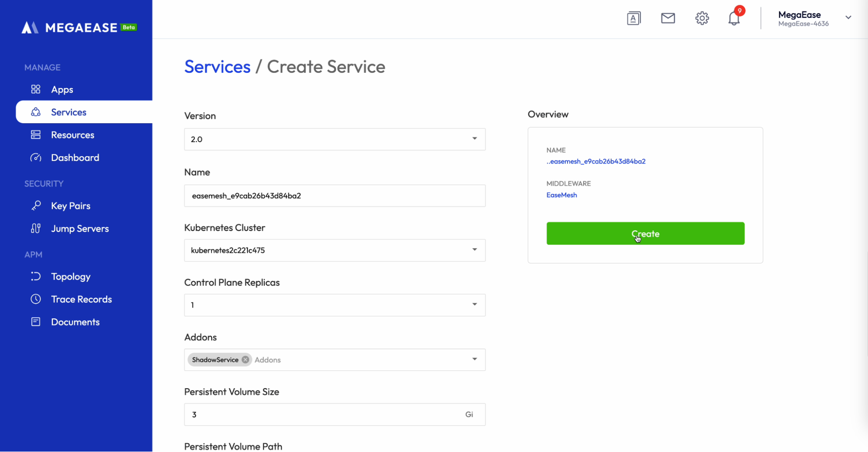The width and height of the screenshot is (868, 452).
Task: Click the EaseMesh middleware link
Action: (x=561, y=195)
